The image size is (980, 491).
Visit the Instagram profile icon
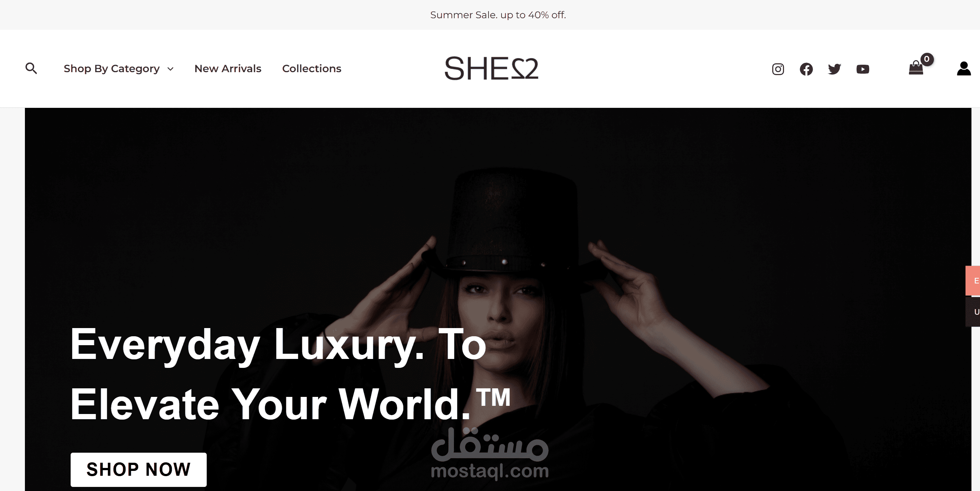tap(778, 69)
